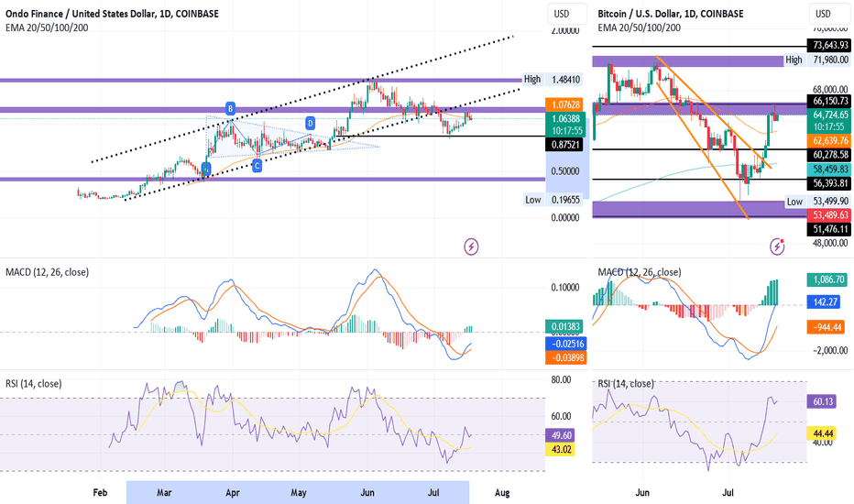The height and width of the screenshot is (504, 854).
Task: Click the 80.00 value on Ondo RSI scale
Action: [x=561, y=379]
